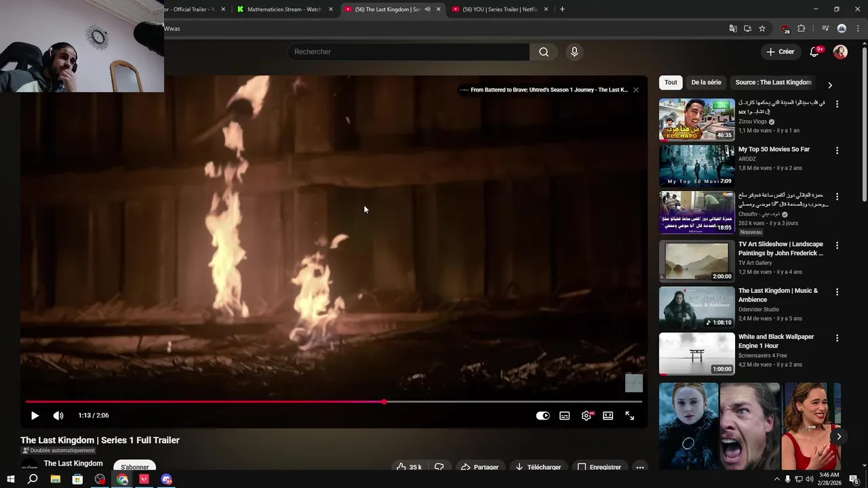Open the video player settings gear
The width and height of the screenshot is (868, 488).
[x=587, y=415]
